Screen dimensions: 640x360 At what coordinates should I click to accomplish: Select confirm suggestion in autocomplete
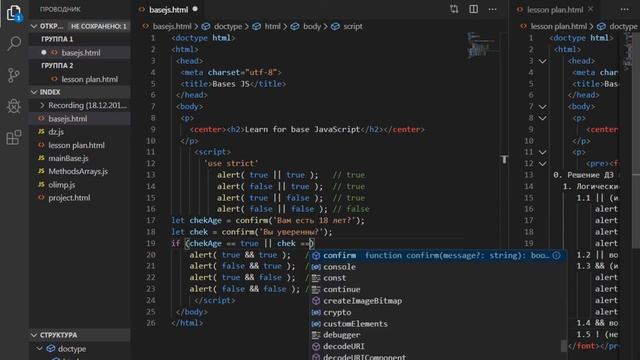[438, 256]
